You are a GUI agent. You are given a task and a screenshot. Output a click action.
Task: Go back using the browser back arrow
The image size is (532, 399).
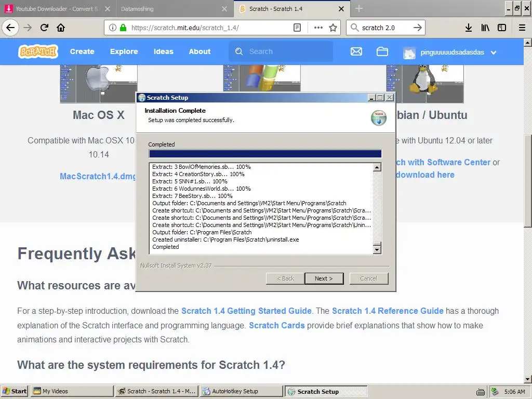[x=10, y=28]
